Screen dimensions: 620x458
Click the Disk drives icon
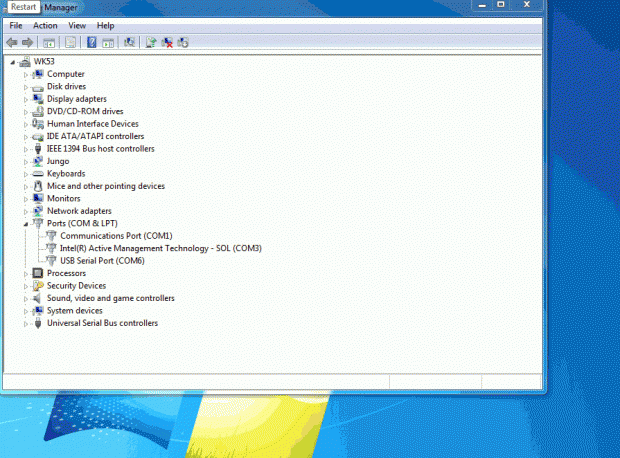click(38, 87)
